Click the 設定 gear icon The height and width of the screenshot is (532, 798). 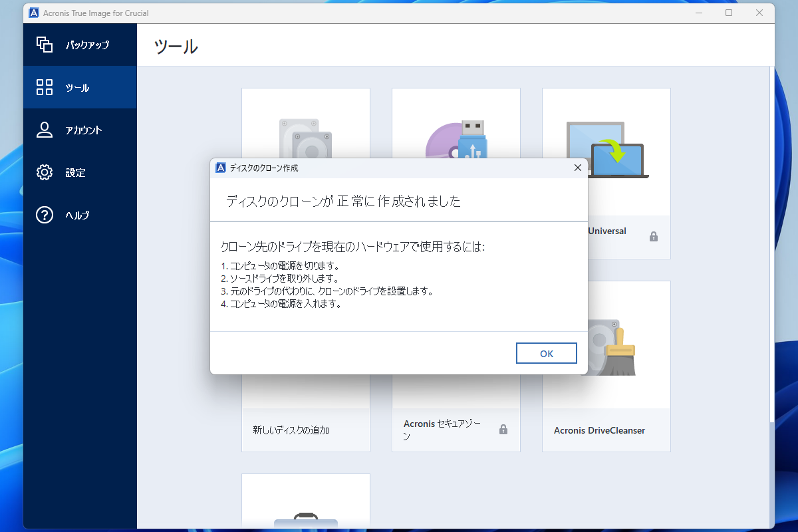pyautogui.click(x=44, y=172)
